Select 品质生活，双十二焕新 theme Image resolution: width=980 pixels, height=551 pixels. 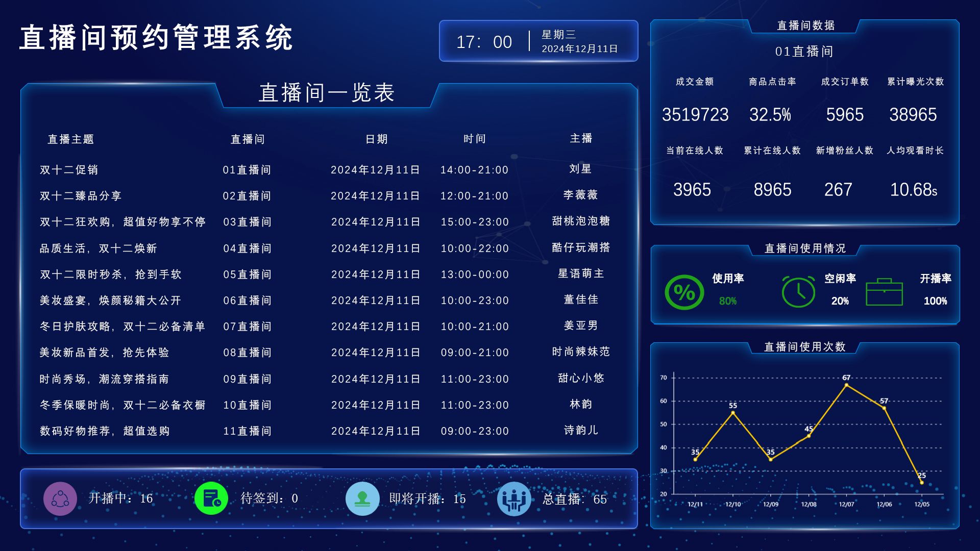click(99, 248)
